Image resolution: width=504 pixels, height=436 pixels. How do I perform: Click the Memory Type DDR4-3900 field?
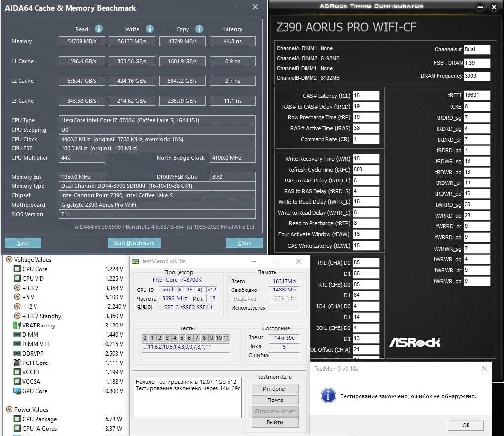click(x=157, y=186)
